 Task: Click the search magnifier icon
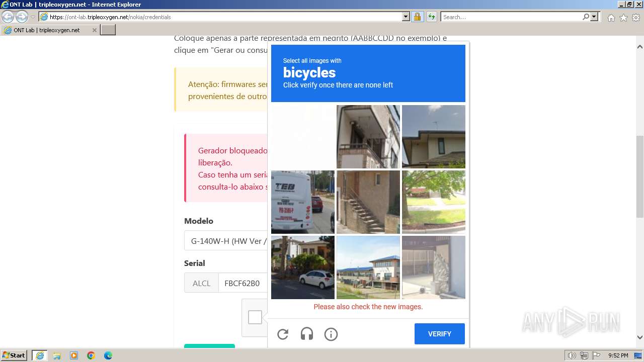[586, 17]
